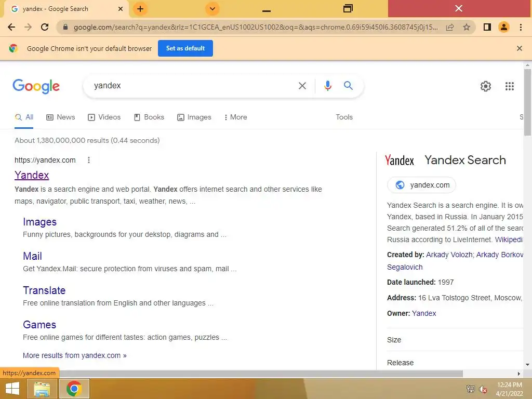Click More results from yandex.com

pyautogui.click(x=75, y=355)
